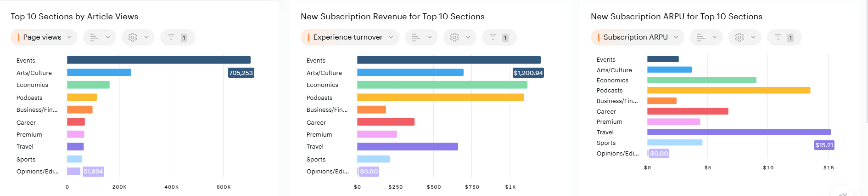Open settings gear in Subscription Revenue panel
868x196 pixels.
(x=454, y=37)
